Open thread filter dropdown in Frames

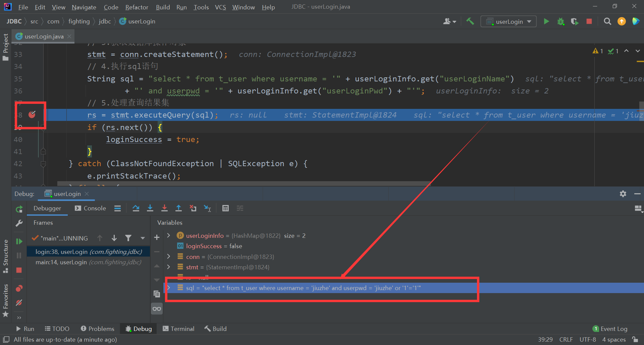[143, 238]
